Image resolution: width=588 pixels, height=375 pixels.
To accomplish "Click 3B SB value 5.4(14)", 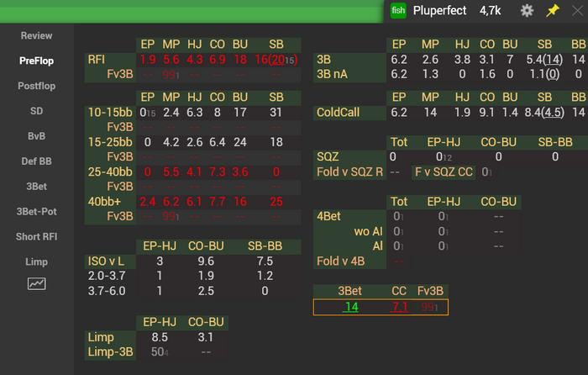I will pos(544,60).
